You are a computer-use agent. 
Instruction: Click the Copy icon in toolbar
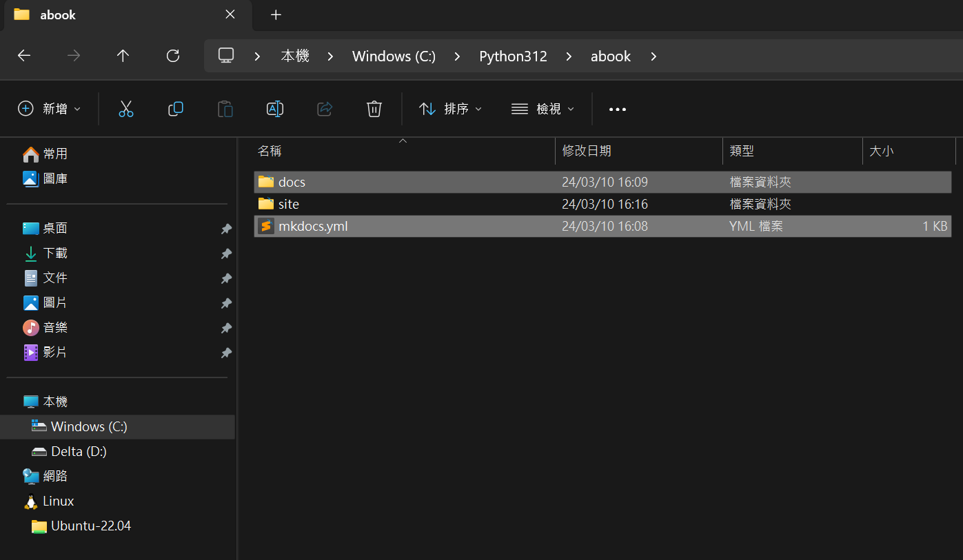tap(176, 109)
